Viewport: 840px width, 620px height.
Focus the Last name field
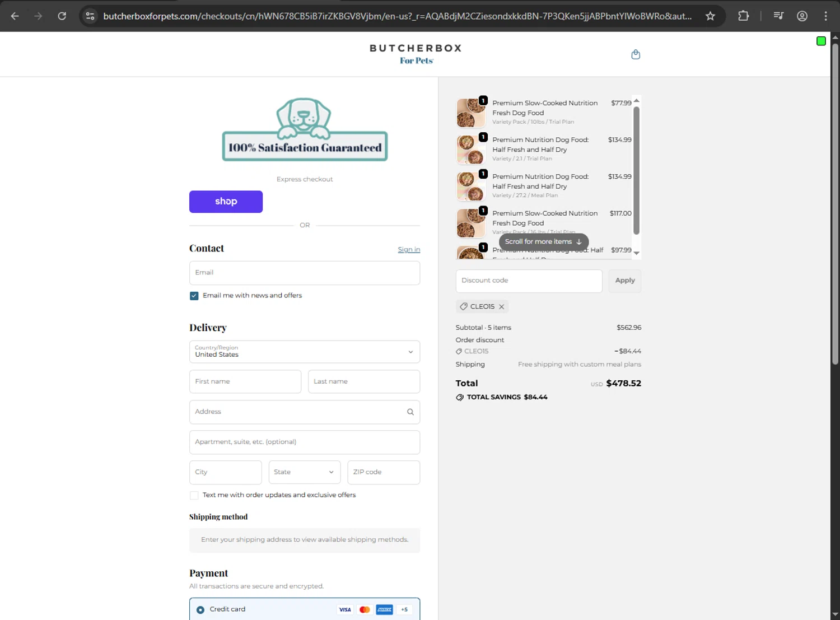tap(364, 381)
